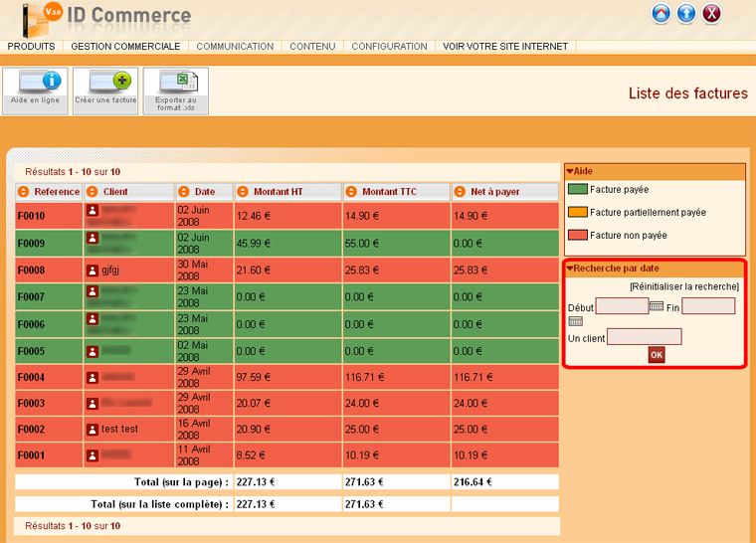The height and width of the screenshot is (543, 756).
Task: Sort the table by Reference column icon
Action: point(23,192)
